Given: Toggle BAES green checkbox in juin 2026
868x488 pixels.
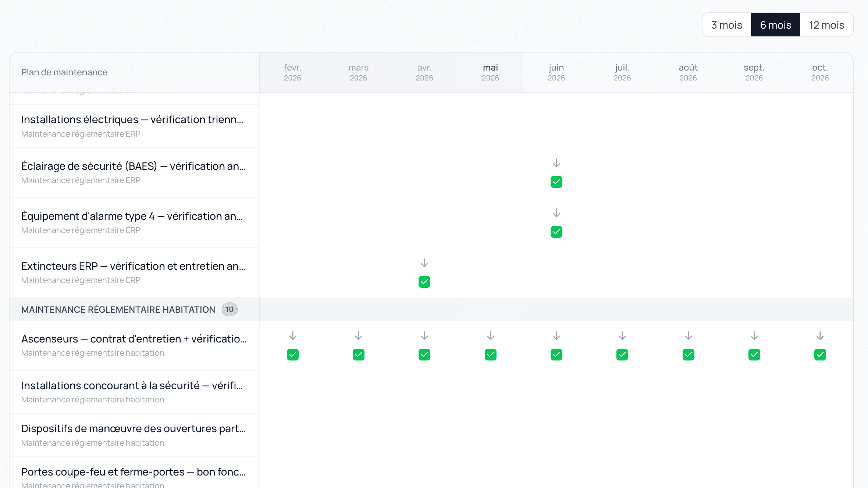Looking at the screenshot, I should 556,182.
